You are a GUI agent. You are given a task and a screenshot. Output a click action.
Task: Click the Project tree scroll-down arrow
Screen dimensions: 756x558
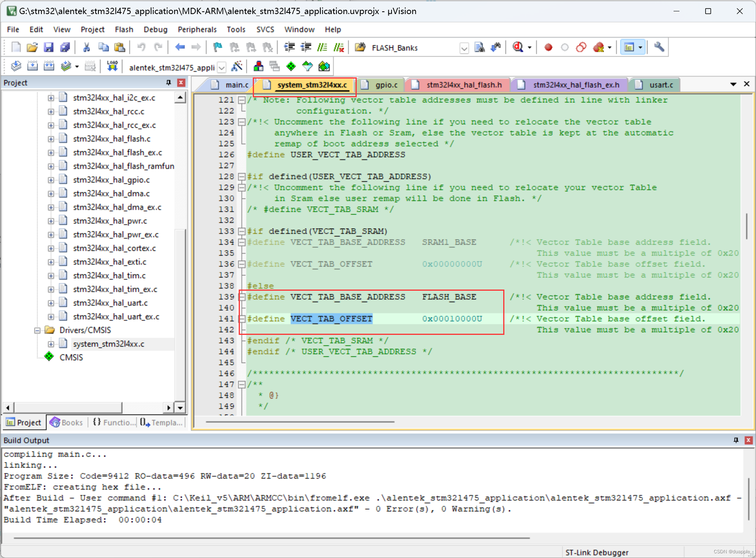[x=180, y=408]
